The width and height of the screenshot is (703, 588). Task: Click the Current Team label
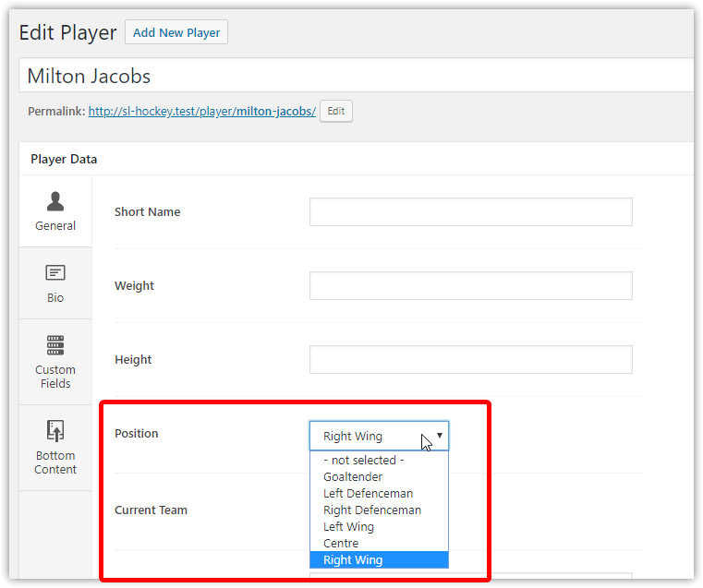151,510
